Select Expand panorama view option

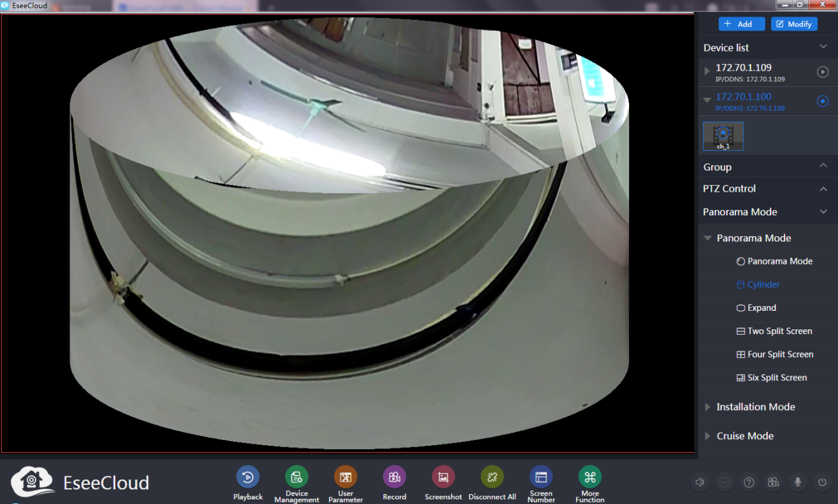coord(761,308)
